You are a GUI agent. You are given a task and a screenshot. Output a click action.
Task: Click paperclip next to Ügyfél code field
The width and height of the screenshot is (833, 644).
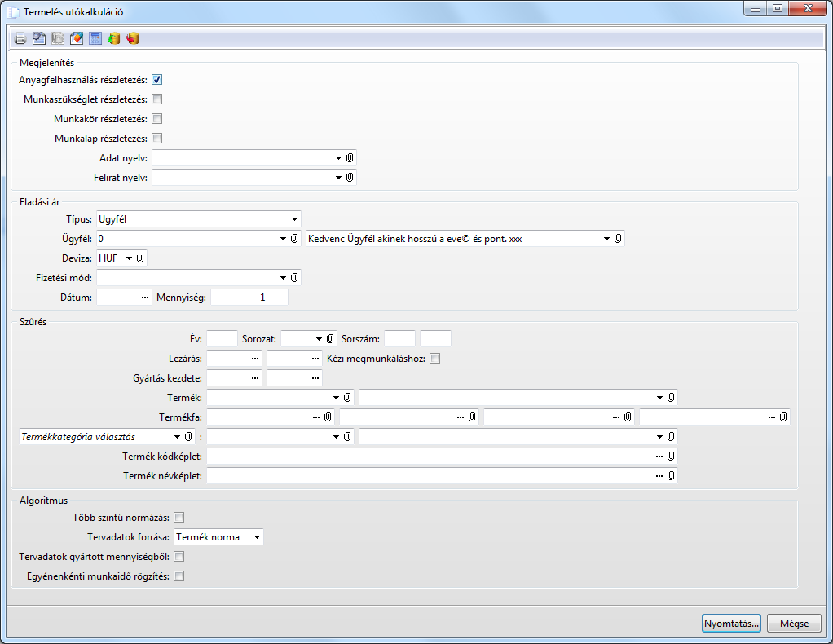(x=294, y=239)
